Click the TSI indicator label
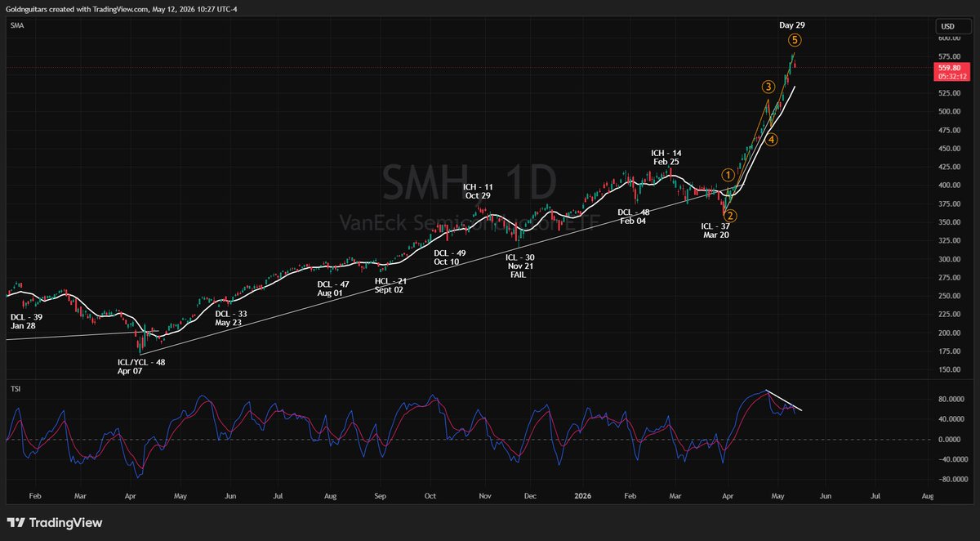 click(x=16, y=388)
